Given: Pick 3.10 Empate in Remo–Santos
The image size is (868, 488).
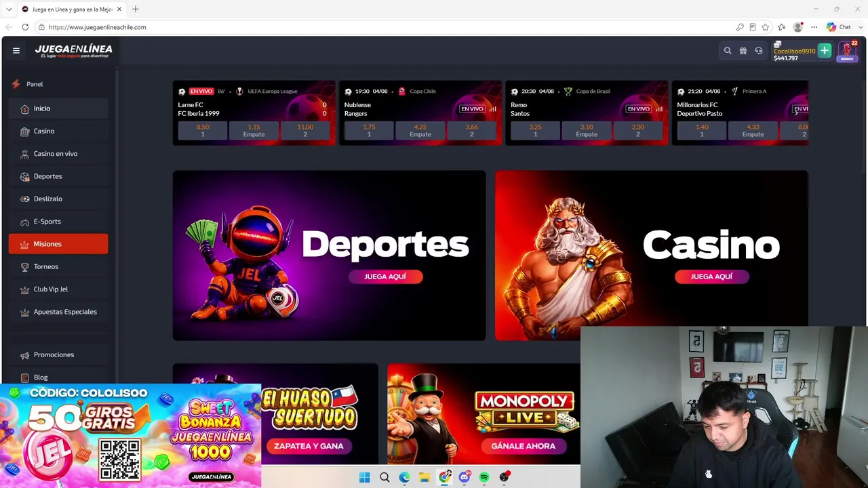Looking at the screenshot, I should [587, 131].
